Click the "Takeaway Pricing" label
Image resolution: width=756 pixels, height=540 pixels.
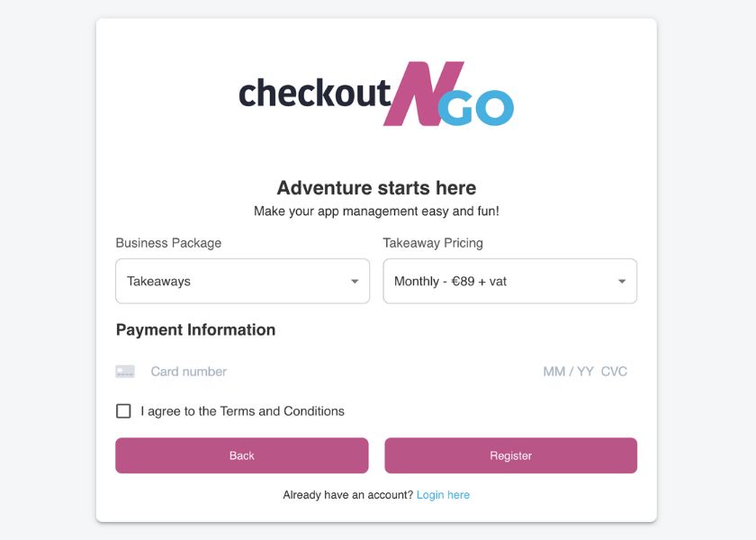433,243
